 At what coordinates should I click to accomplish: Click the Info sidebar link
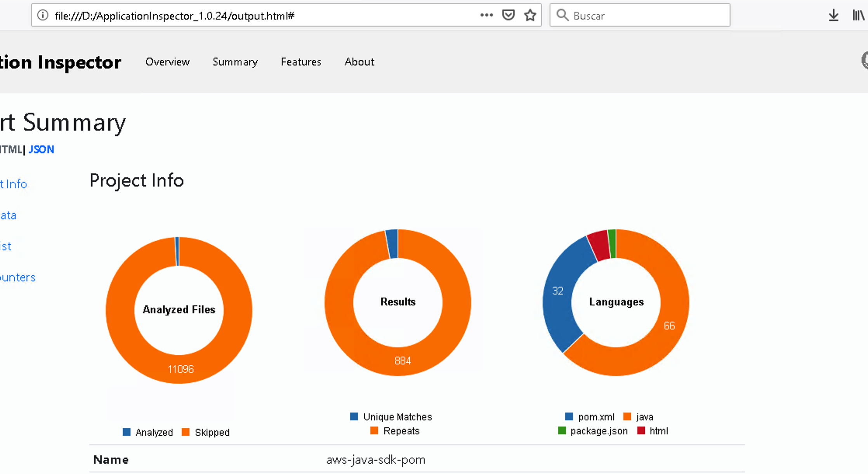click(x=14, y=184)
